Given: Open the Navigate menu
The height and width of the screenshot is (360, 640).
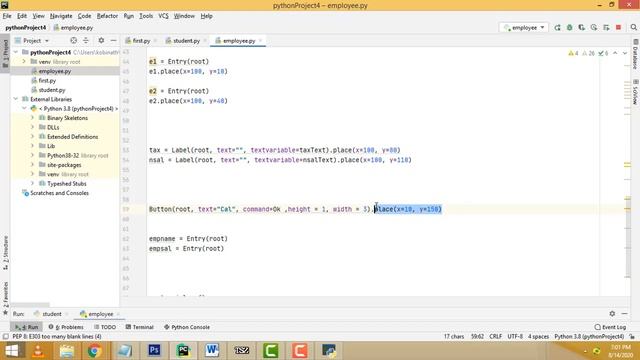Looking at the screenshot, I should point(61,16).
